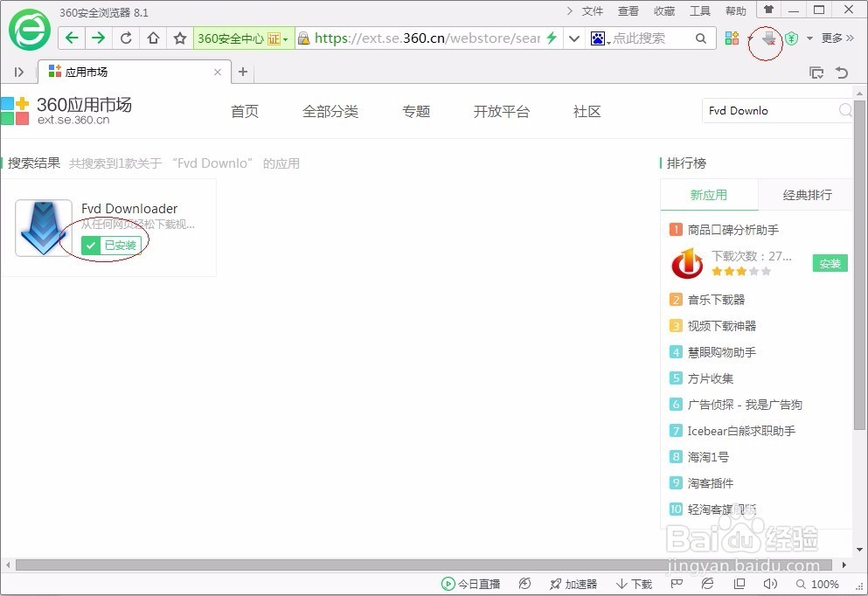The height and width of the screenshot is (596, 868).
Task: Expand the arrow beside the extension center icon
Action: coord(749,38)
